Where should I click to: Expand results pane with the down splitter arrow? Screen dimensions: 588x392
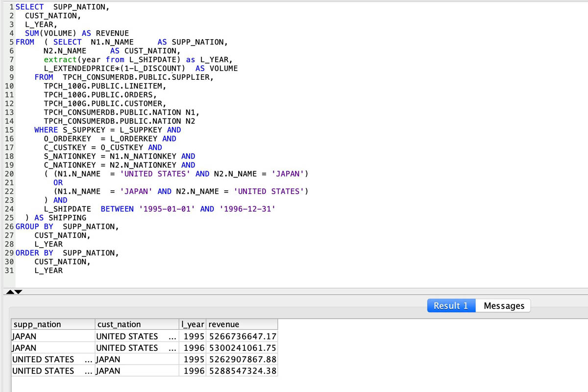click(18, 292)
